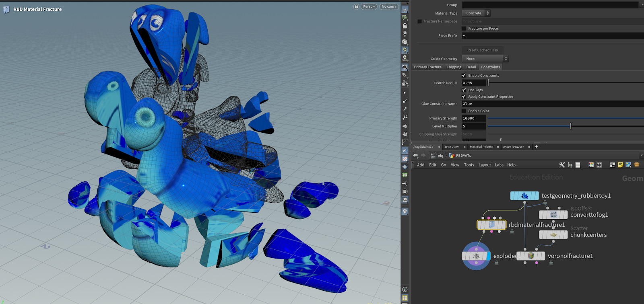Toggle the headlight bulb display option
This screenshot has height=304, width=644.
tap(405, 50)
